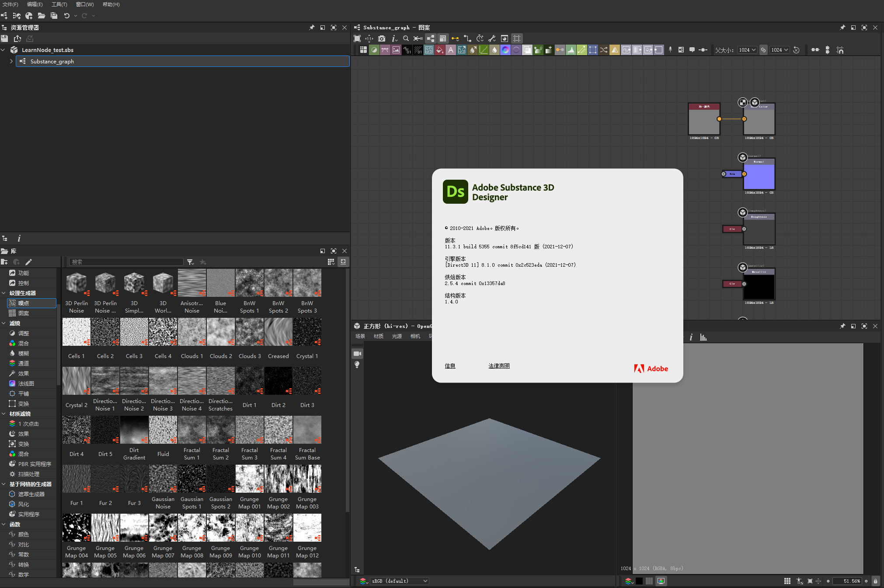Screen dimensions: 884x588
Task: Select the fit-to-view icon in graph panel
Action: pyautogui.click(x=360, y=39)
